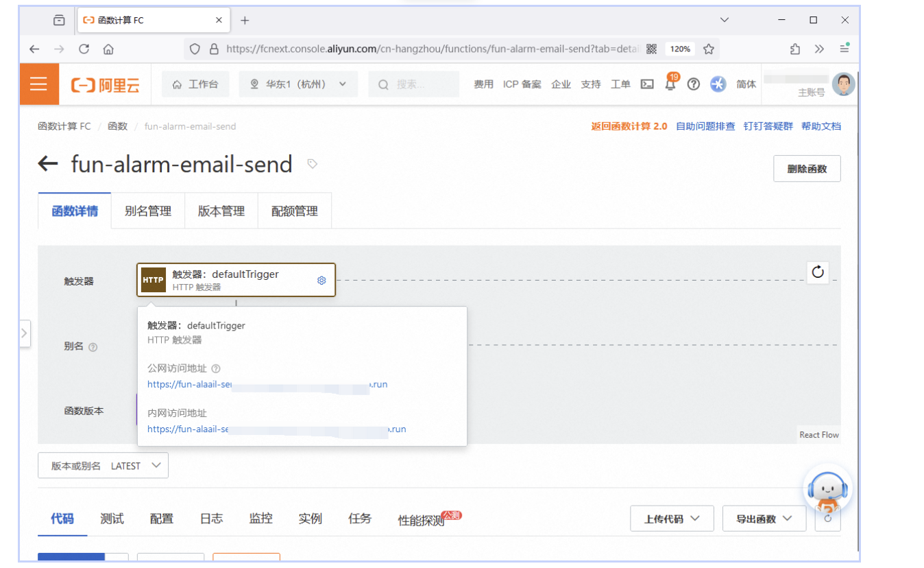This screenshot has height=568, width=924.
Task: Select the 函数详情 tab
Action: point(75,211)
